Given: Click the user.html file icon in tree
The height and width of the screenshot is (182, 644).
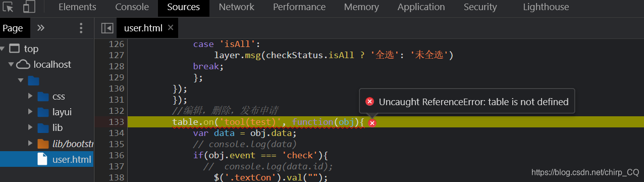Looking at the screenshot, I should click(43, 160).
